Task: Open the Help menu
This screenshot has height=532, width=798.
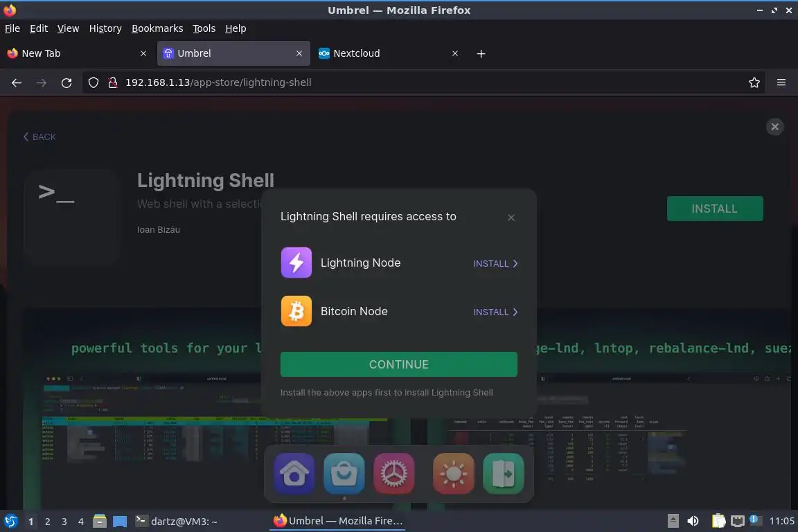Action: tap(236, 28)
